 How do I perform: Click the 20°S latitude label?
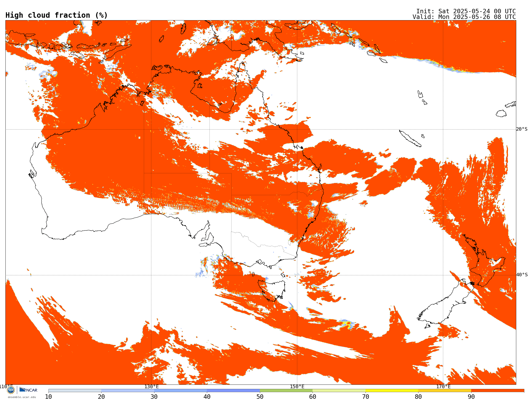(522, 129)
